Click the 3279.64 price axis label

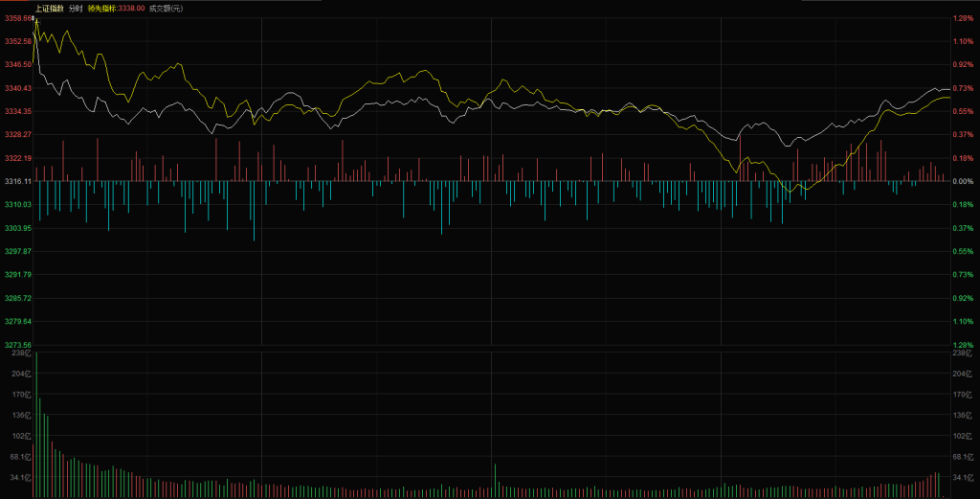tap(17, 322)
